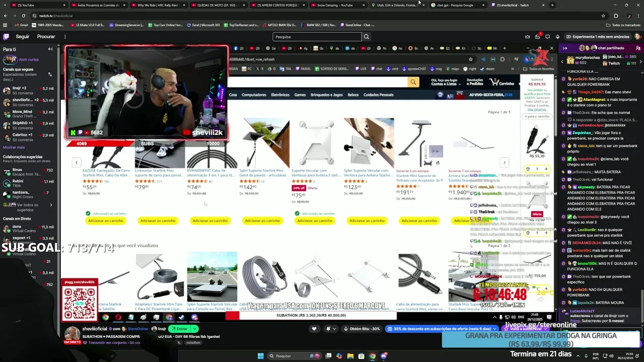Click Mostrar mais under followed channels

(14, 147)
